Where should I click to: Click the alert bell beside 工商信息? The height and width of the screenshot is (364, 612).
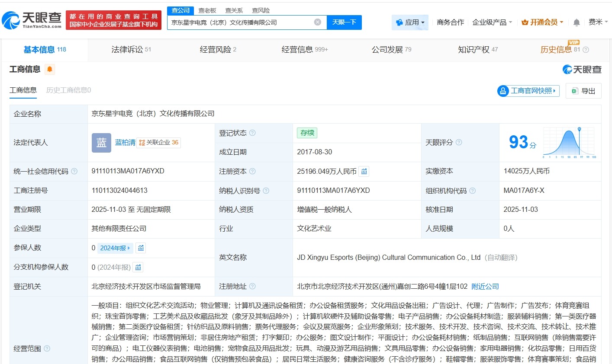[x=49, y=69]
